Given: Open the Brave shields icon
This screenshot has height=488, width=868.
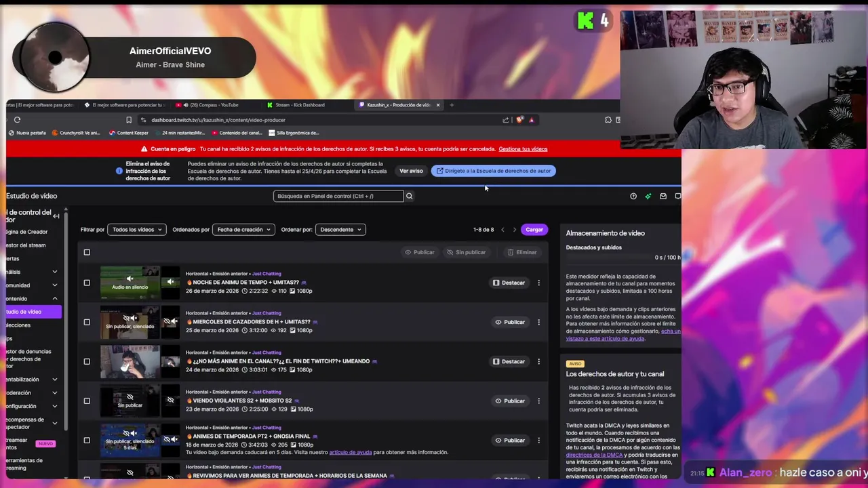Looking at the screenshot, I should coord(520,120).
